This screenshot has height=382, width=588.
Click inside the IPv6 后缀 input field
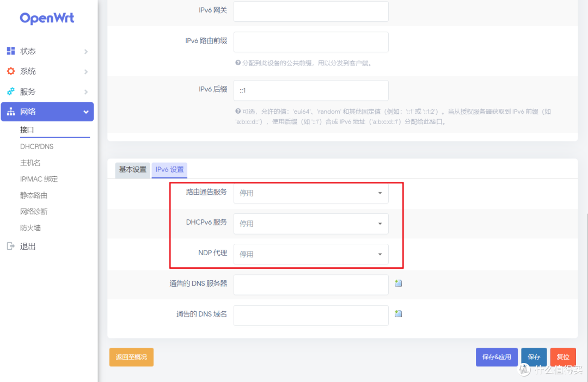point(311,90)
